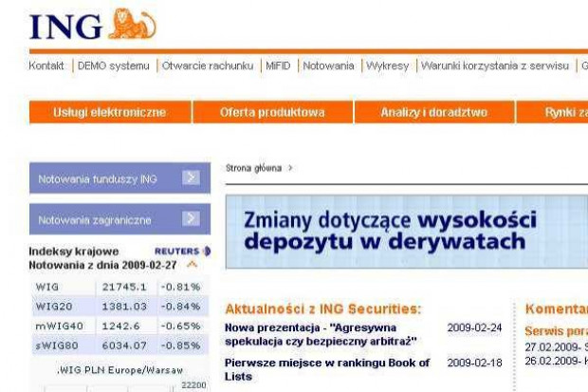This screenshot has height=392, width=588.
Task: Click WIG index row label
Action: 47,287
